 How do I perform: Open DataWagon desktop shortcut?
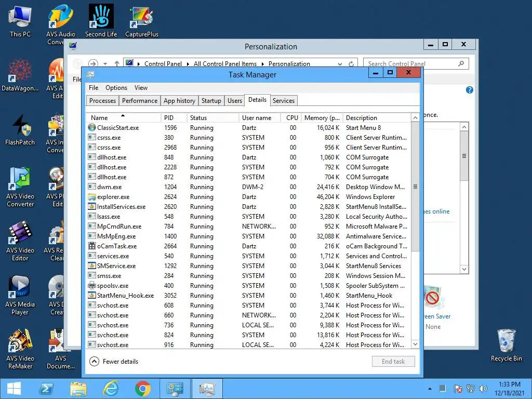[x=20, y=75]
